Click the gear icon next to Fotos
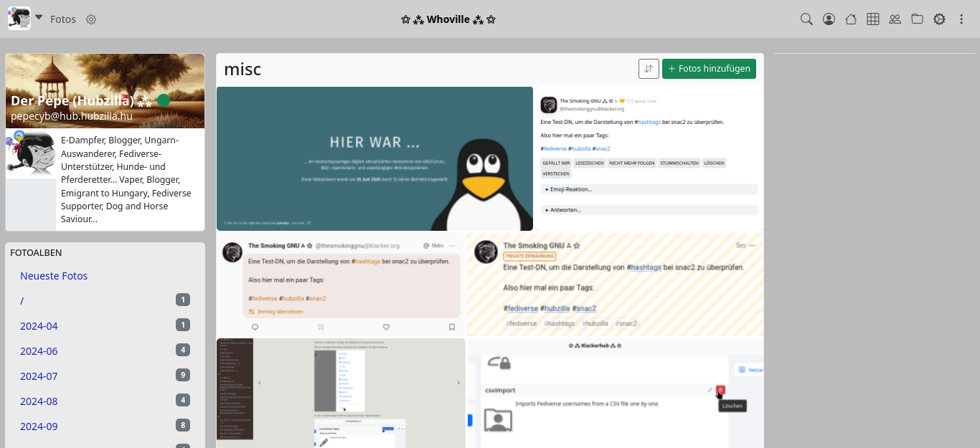 pyautogui.click(x=91, y=19)
